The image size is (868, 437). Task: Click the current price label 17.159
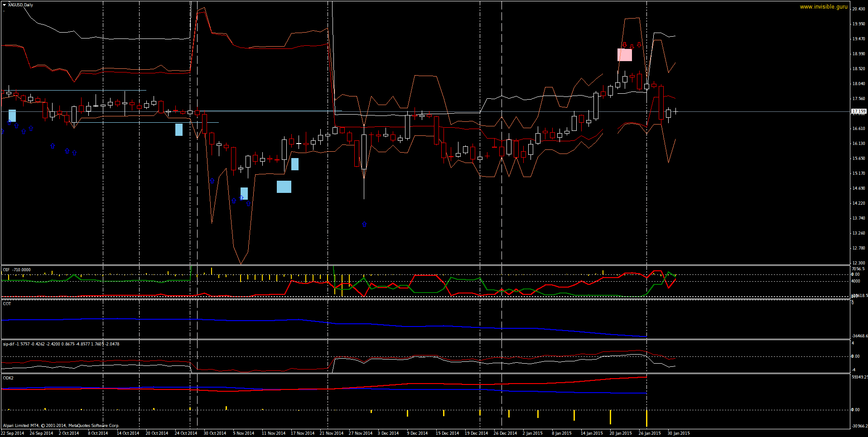coord(858,111)
